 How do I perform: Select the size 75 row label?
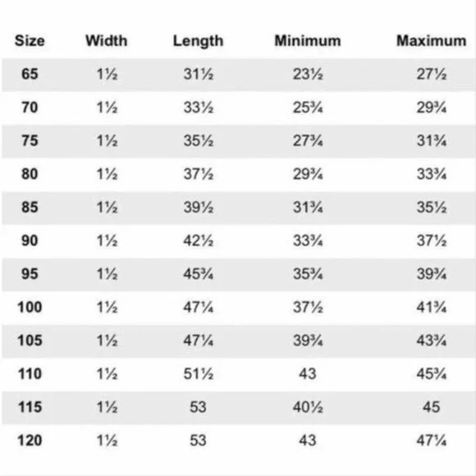point(30,140)
